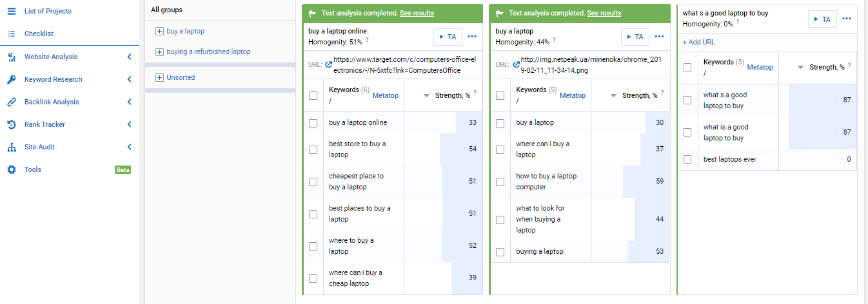Sort by Strength arrow in 'what s a good laptop' card

tap(800, 67)
